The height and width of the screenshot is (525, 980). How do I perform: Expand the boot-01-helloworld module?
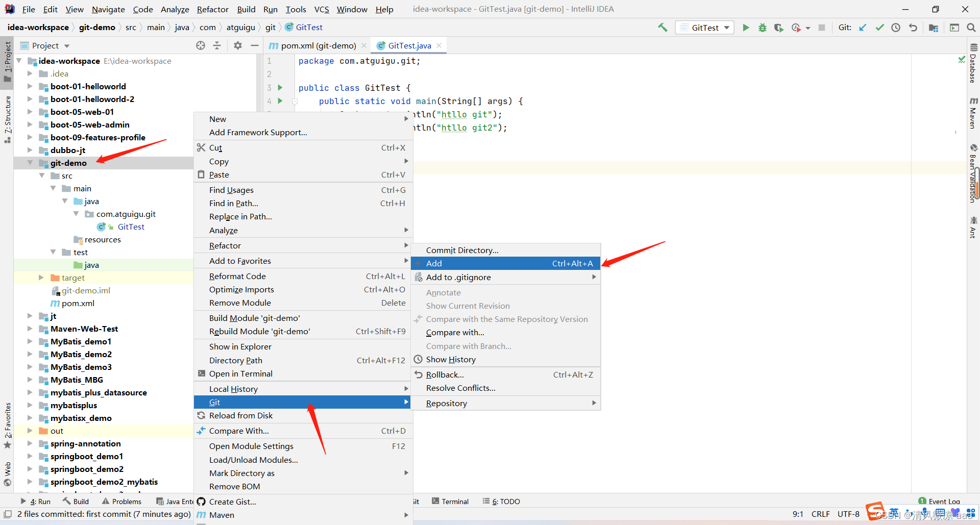30,86
